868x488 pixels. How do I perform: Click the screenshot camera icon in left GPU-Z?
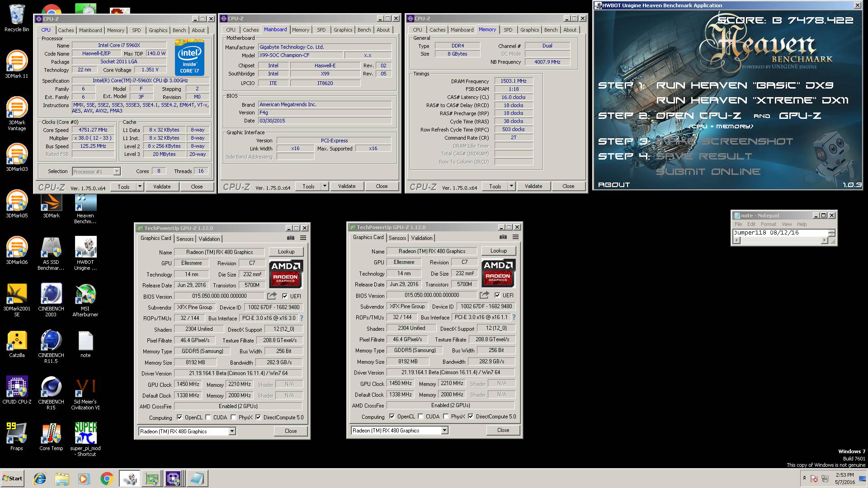[291, 238]
